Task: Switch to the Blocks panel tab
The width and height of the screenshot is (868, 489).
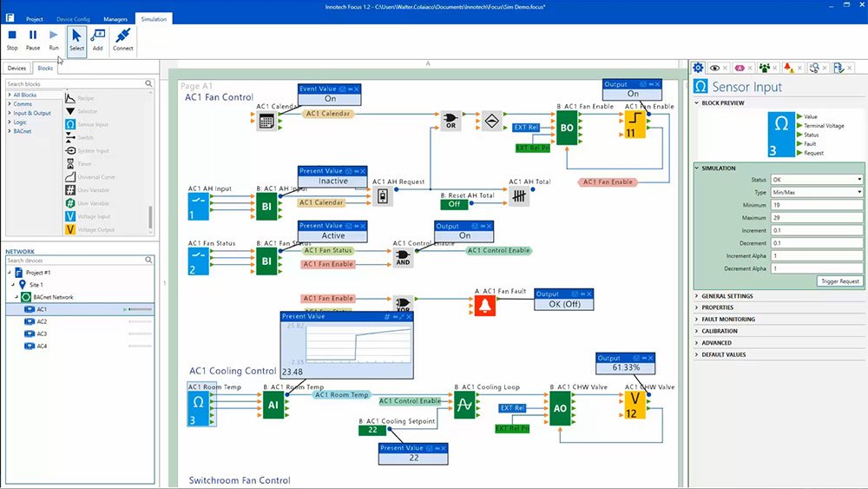Action: pos(45,68)
